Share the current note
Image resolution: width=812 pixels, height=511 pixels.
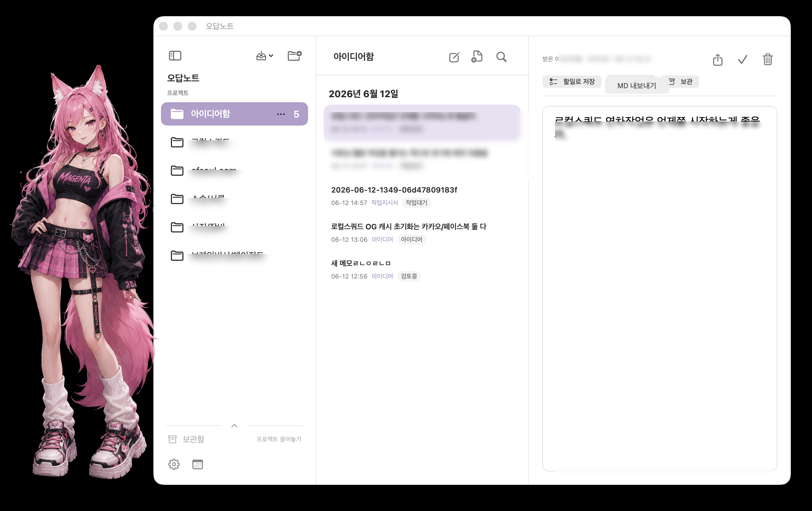point(718,60)
